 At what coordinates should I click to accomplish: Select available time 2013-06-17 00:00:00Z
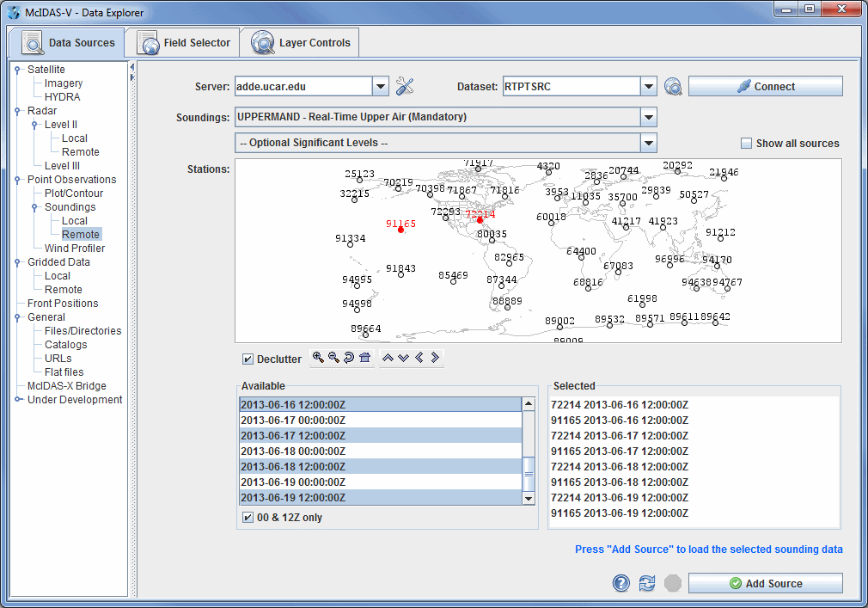click(381, 421)
